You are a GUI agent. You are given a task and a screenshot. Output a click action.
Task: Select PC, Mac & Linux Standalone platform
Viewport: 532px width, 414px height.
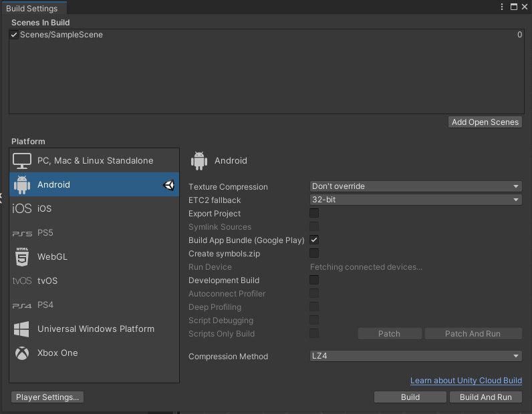coord(94,161)
